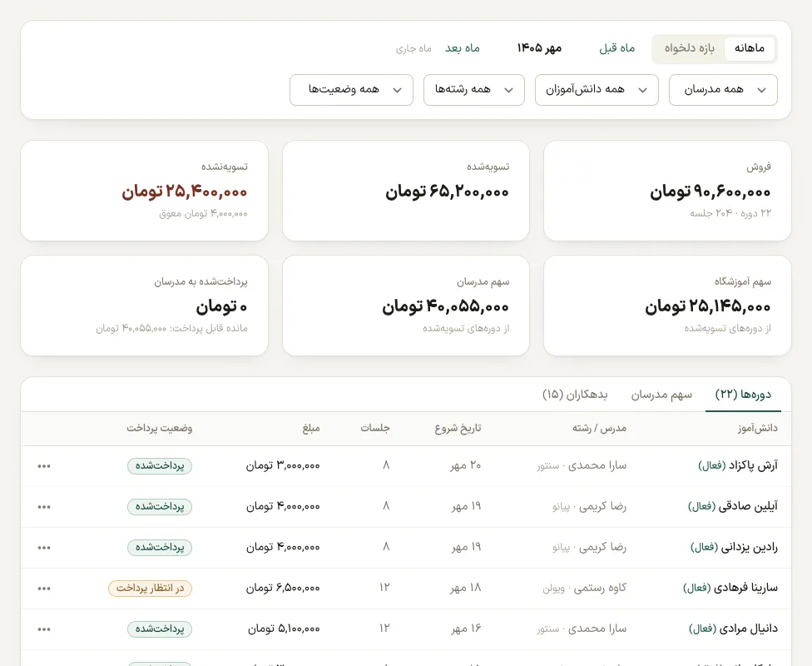Open row actions menu for آرش پاکزاد

point(44,466)
